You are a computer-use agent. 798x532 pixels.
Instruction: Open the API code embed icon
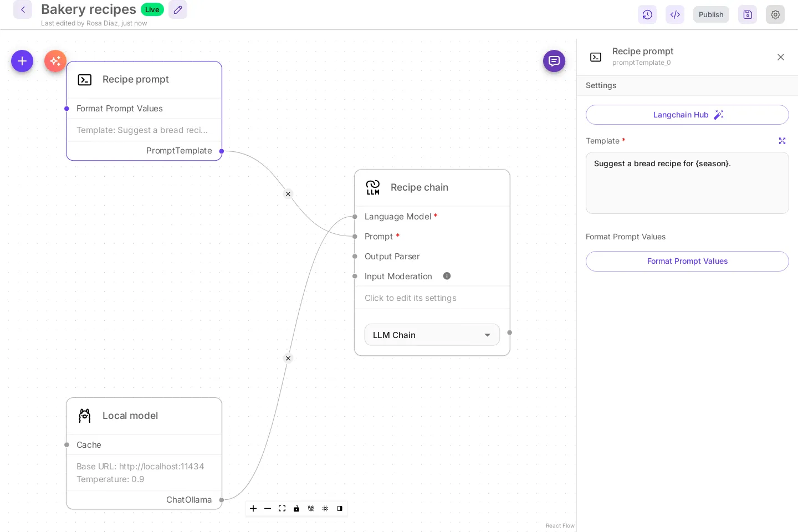point(675,14)
